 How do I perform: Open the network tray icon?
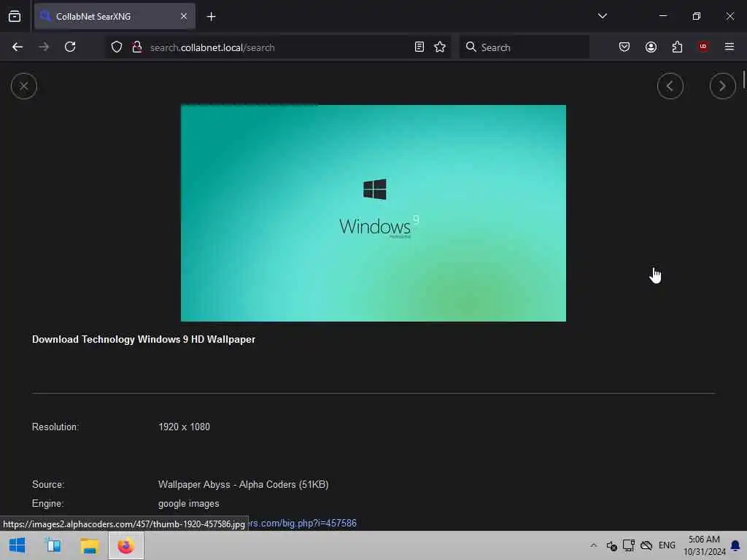(629, 545)
